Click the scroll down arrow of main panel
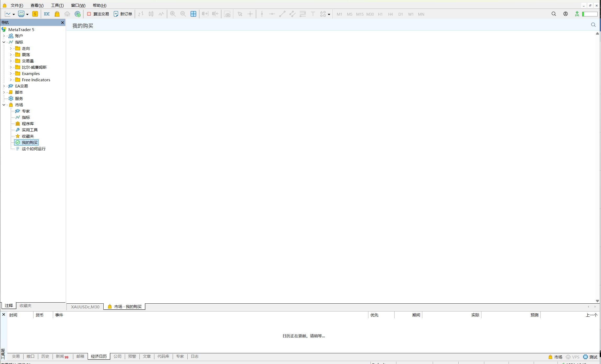 coord(597,301)
